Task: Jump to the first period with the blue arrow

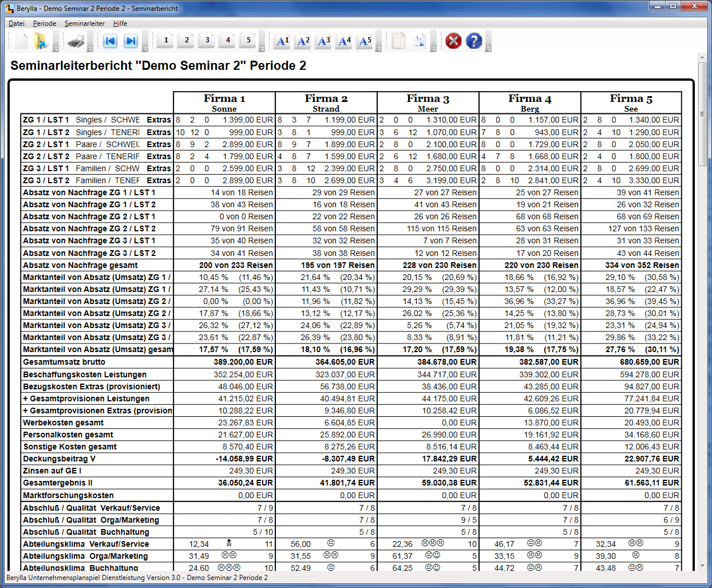Action: tap(110, 41)
